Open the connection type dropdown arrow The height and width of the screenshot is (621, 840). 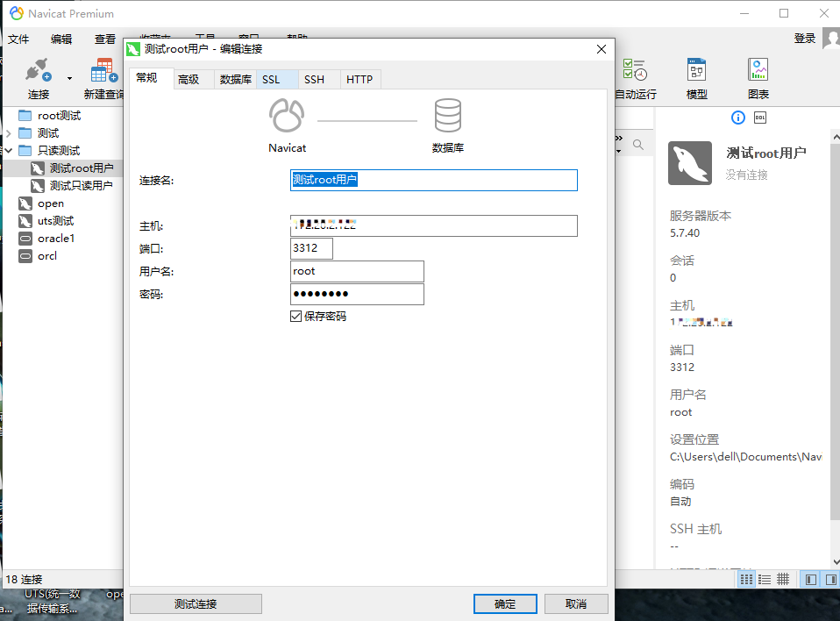pyautogui.click(x=69, y=79)
